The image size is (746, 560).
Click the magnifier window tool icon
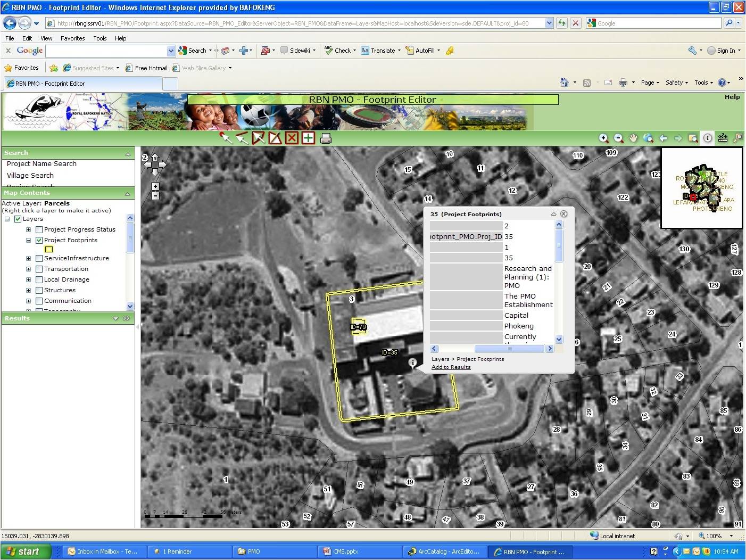pos(693,138)
